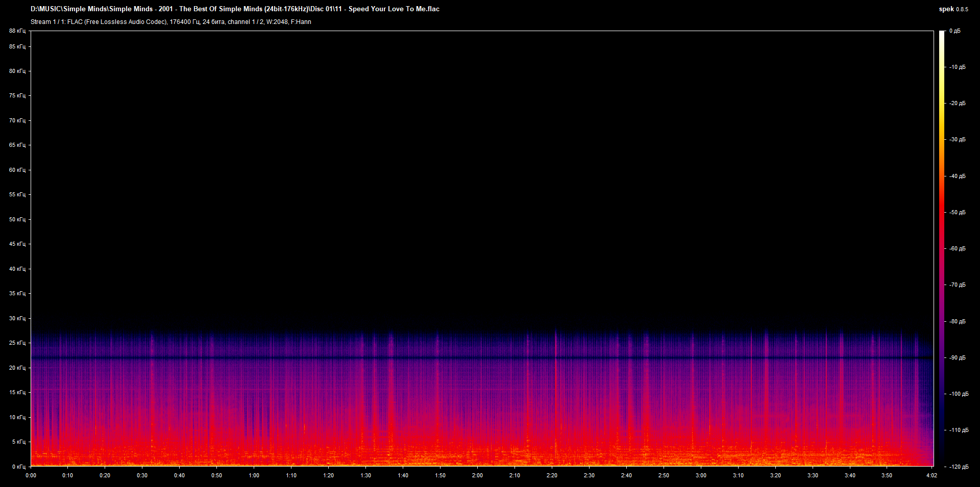Click the 1:30 time axis label
This screenshot has width=980, height=487.
click(365, 475)
